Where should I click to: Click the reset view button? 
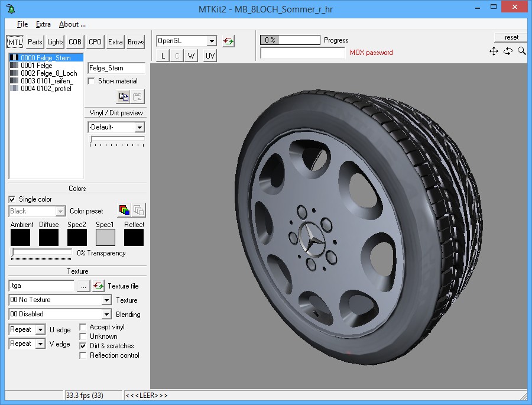pos(511,37)
